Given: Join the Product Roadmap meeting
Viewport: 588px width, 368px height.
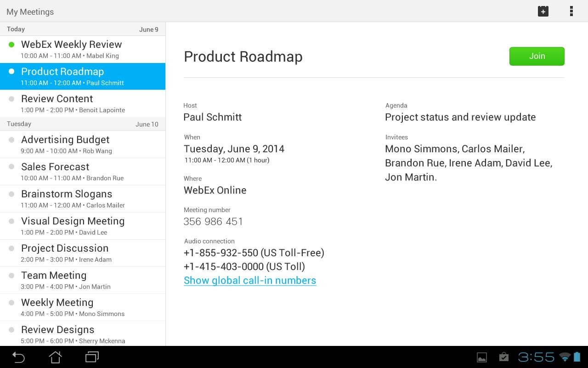Looking at the screenshot, I should coord(537,56).
